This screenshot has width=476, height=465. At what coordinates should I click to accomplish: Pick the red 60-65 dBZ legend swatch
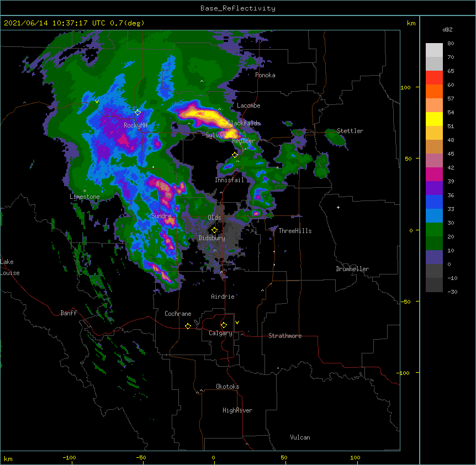pyautogui.click(x=434, y=78)
